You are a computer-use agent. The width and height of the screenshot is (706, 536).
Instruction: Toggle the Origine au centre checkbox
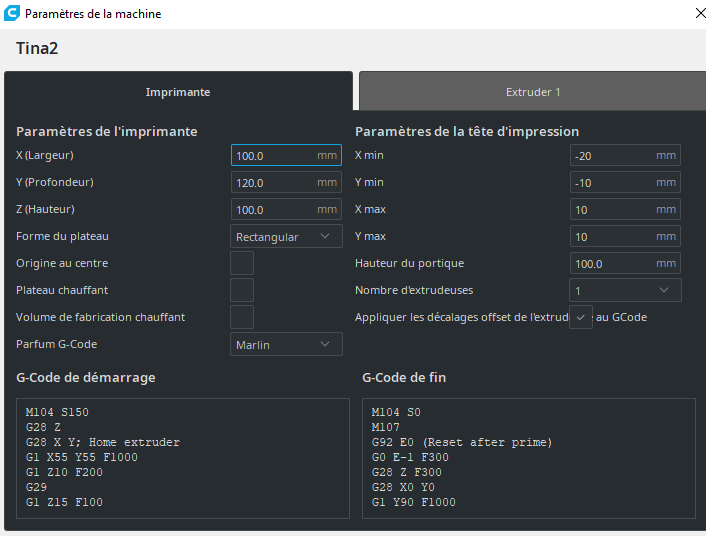pyautogui.click(x=242, y=263)
